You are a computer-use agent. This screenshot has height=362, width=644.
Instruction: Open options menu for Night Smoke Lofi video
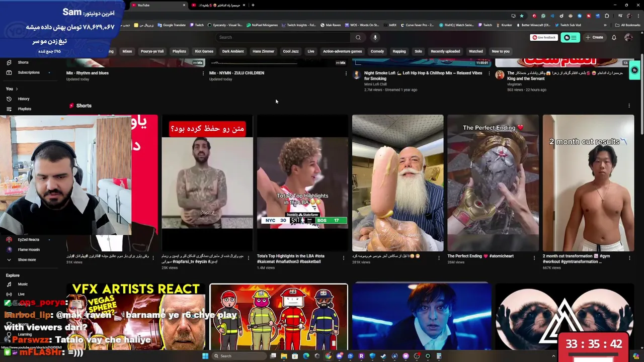tap(489, 73)
